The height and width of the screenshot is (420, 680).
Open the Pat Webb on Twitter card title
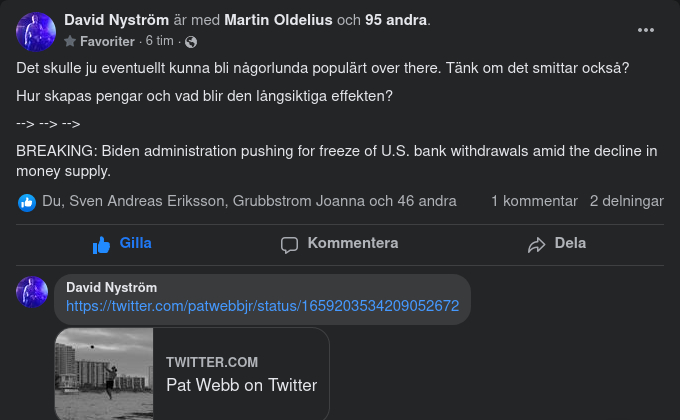tap(241, 385)
